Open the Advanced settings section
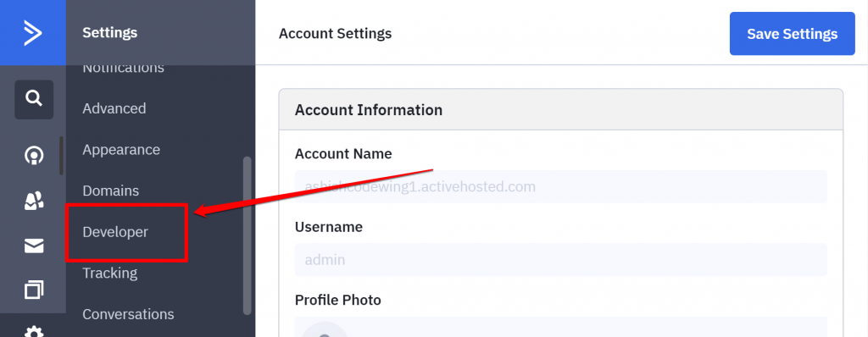The height and width of the screenshot is (337, 868). click(114, 108)
